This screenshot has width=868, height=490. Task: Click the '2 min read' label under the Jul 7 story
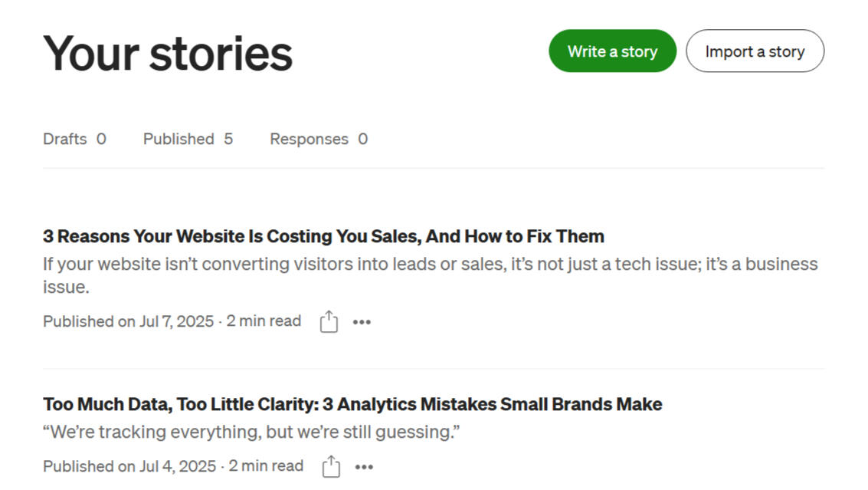coord(264,321)
